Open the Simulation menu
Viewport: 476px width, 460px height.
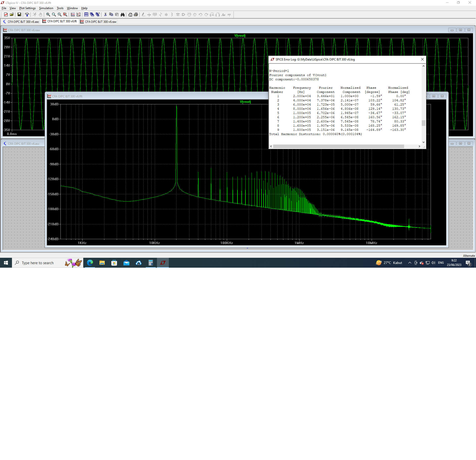point(46,8)
